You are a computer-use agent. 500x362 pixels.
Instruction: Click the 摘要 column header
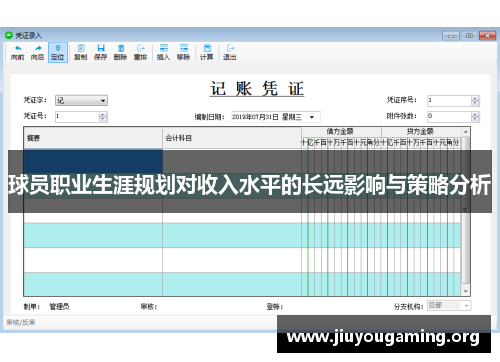tap(93, 138)
